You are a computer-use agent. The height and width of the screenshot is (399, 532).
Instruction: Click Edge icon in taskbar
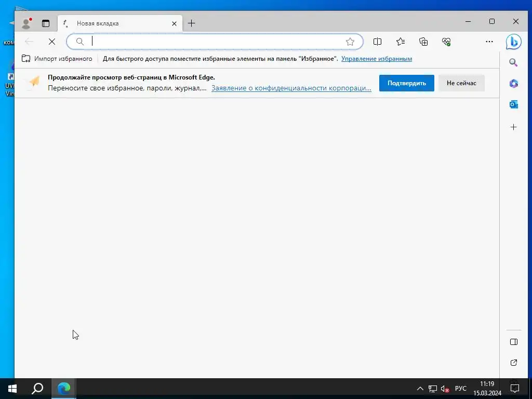click(x=64, y=389)
